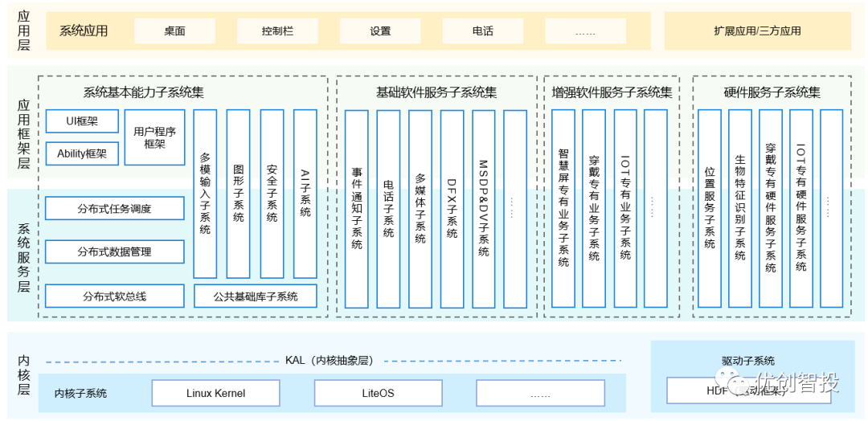This screenshot has height=421, width=868.
Task: Select the LiteOS kernel box
Action: (378, 393)
